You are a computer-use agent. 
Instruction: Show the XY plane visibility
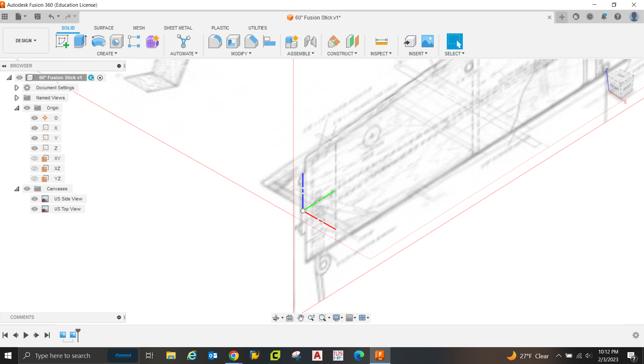[35, 158]
